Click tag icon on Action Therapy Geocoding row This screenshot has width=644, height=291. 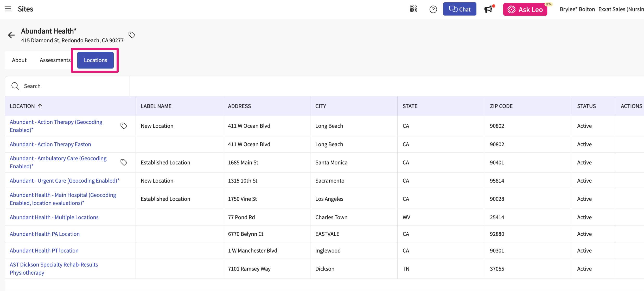(x=124, y=126)
